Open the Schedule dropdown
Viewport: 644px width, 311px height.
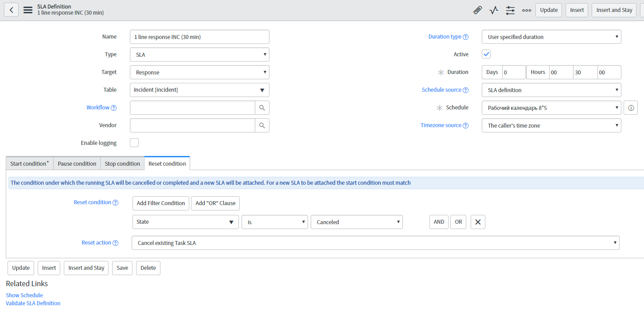551,108
